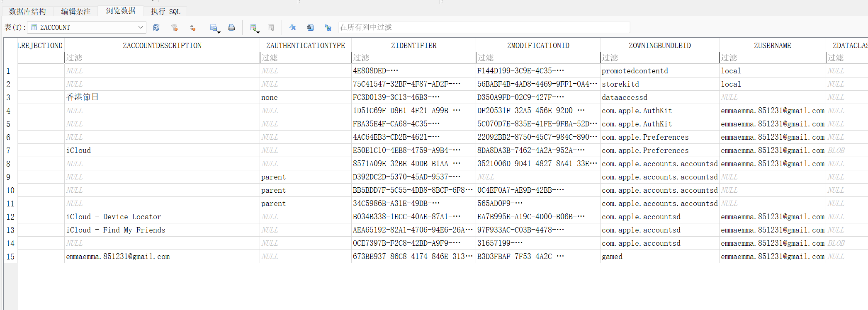Select the username cell in row 15
Viewport: 868px width, 310px height.
[773, 257]
